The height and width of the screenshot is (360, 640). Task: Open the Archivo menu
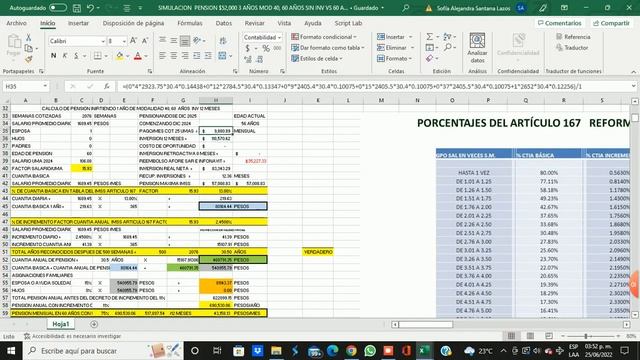[x=16, y=23]
